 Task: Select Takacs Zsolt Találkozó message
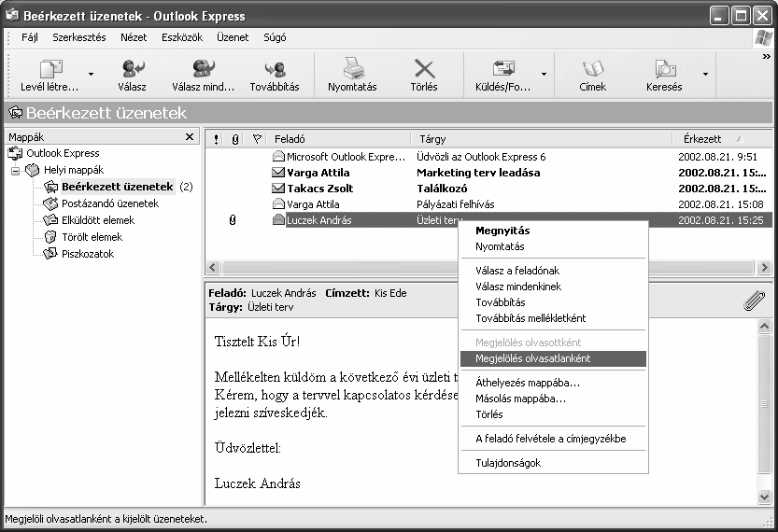(x=488, y=189)
